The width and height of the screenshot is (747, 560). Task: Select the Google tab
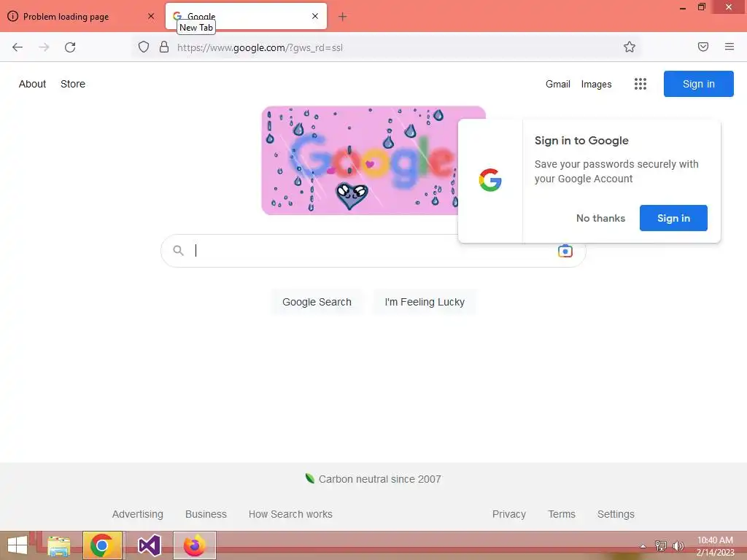246,16
